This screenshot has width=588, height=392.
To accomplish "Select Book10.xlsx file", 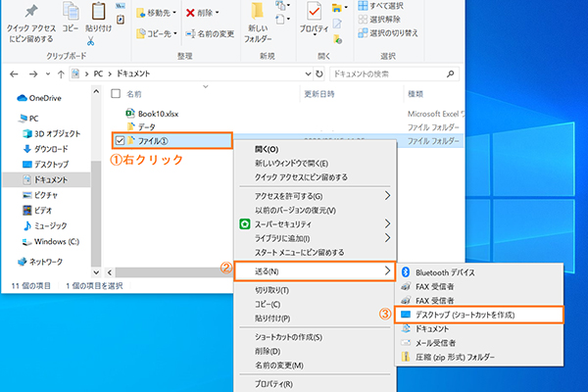I will (152, 114).
